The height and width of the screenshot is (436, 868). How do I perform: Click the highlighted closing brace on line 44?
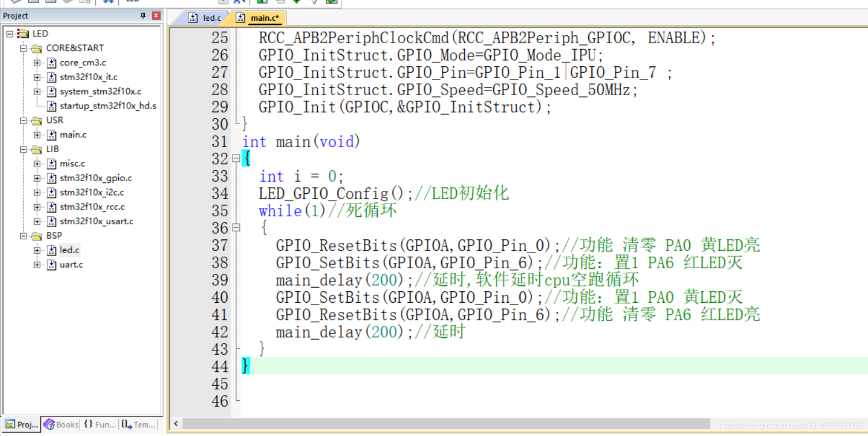[x=246, y=366]
